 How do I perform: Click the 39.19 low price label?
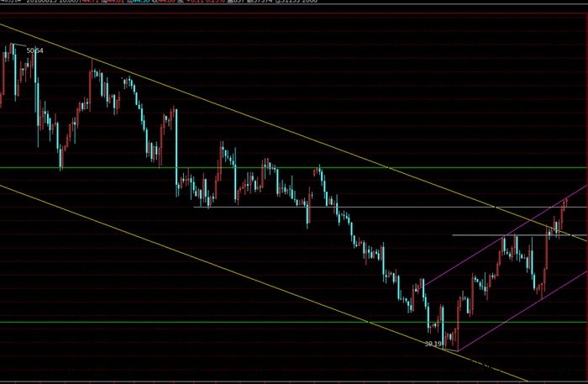pyautogui.click(x=433, y=343)
